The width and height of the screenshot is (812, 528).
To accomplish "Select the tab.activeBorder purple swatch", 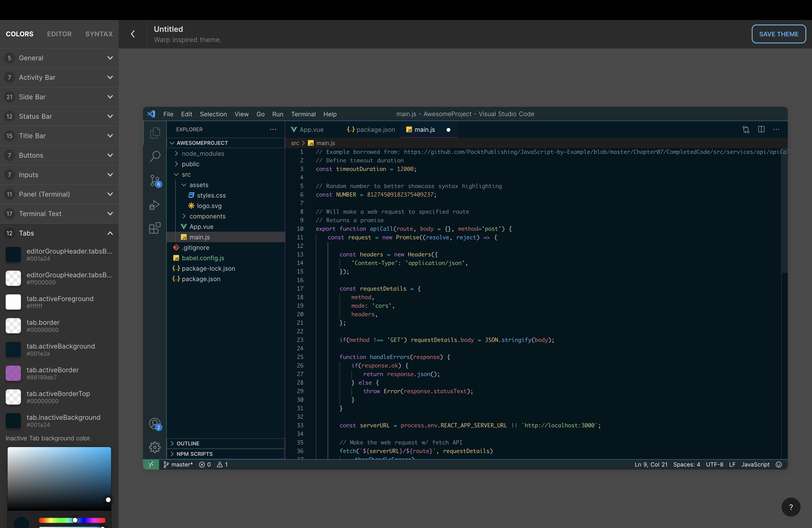I will pos(13,373).
